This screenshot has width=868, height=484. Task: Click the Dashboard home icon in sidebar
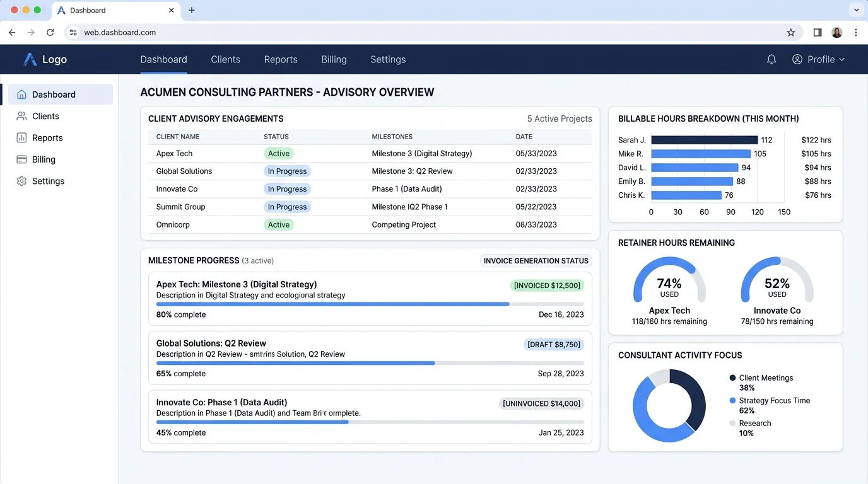(x=21, y=95)
